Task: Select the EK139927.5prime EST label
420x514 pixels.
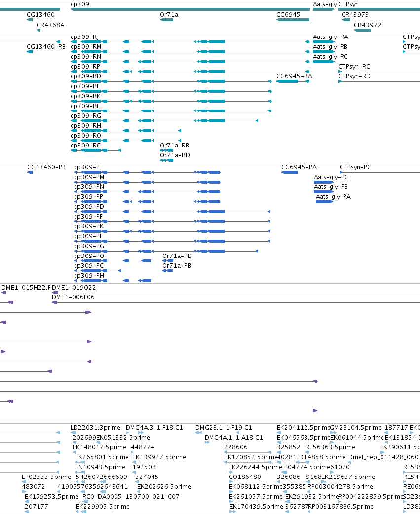Action: pos(159,457)
